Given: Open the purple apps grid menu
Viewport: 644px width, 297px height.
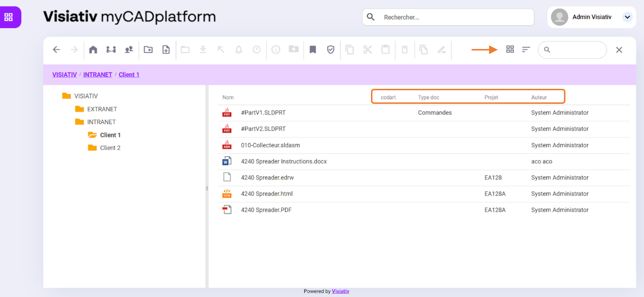Looking at the screenshot, I should pyautogui.click(x=9, y=17).
